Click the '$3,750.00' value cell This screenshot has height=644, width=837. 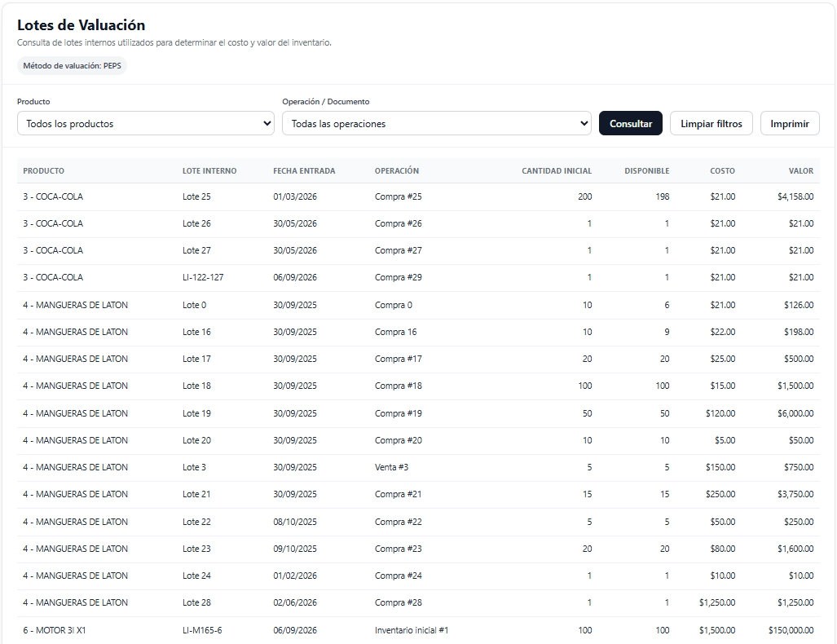tap(795, 494)
